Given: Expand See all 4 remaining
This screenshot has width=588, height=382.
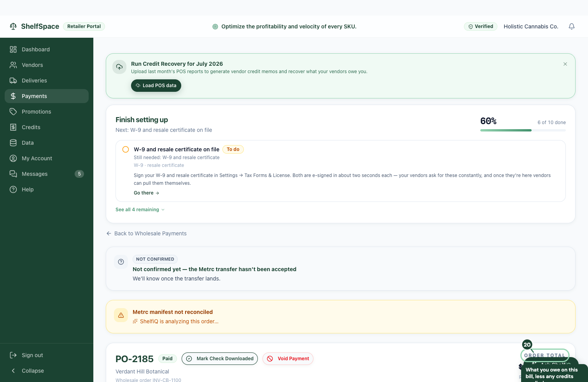Looking at the screenshot, I should (140, 210).
